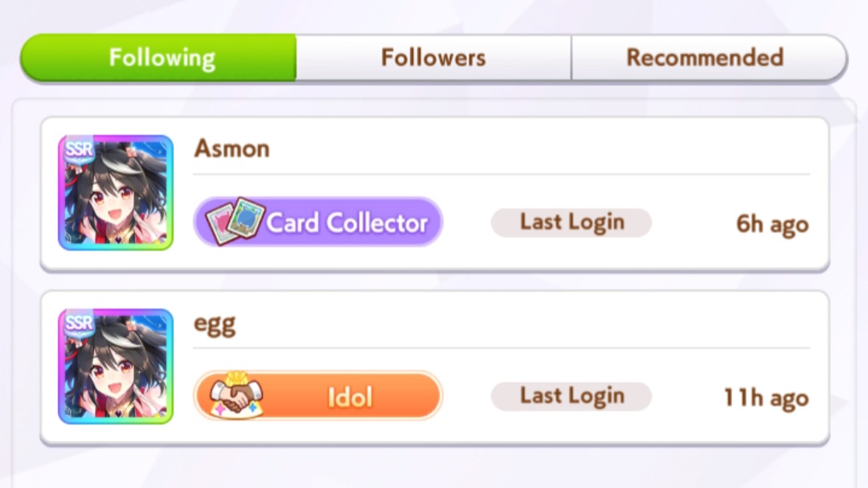Select the Card Collector title badge
This screenshot has height=488, width=868.
click(317, 222)
